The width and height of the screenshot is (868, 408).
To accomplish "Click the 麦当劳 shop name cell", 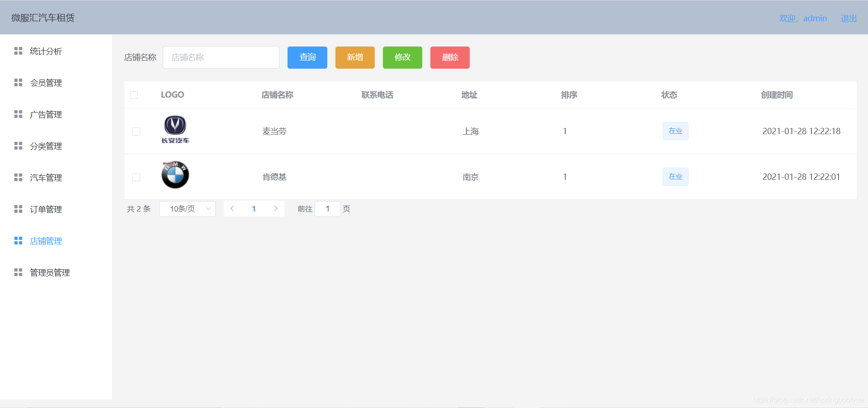I will [274, 131].
